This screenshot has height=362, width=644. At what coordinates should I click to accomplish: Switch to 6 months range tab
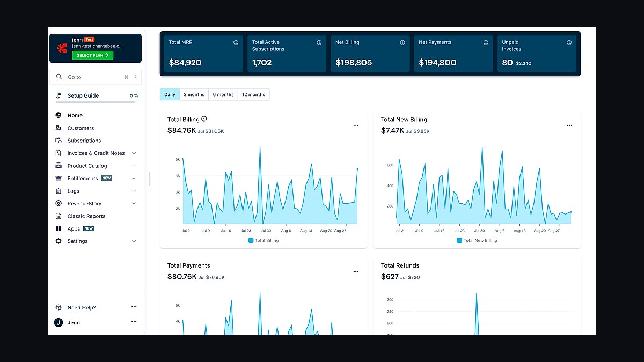223,94
